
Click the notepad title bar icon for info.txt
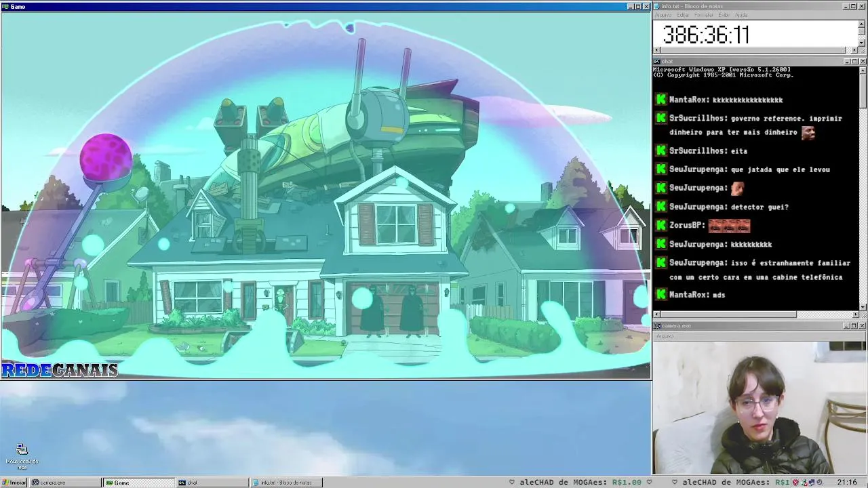pos(657,6)
